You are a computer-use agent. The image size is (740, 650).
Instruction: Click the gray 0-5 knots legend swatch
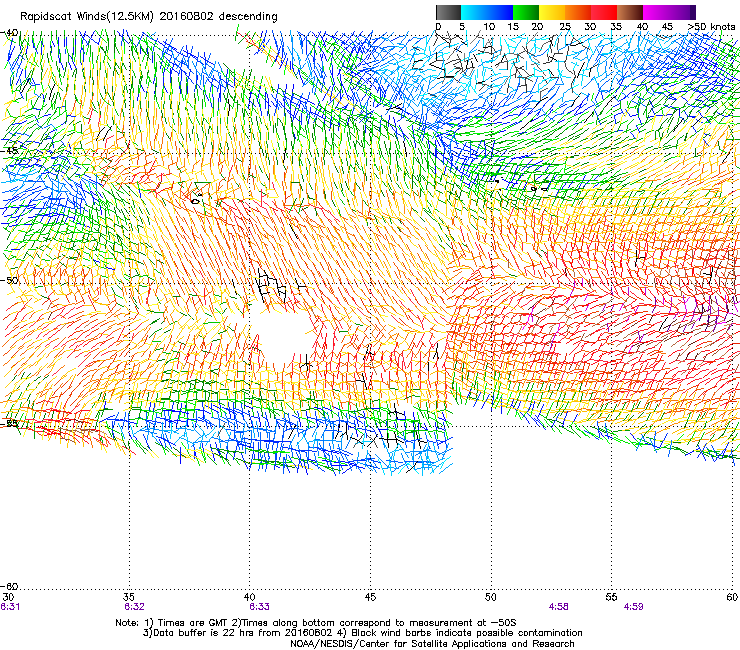(448, 12)
